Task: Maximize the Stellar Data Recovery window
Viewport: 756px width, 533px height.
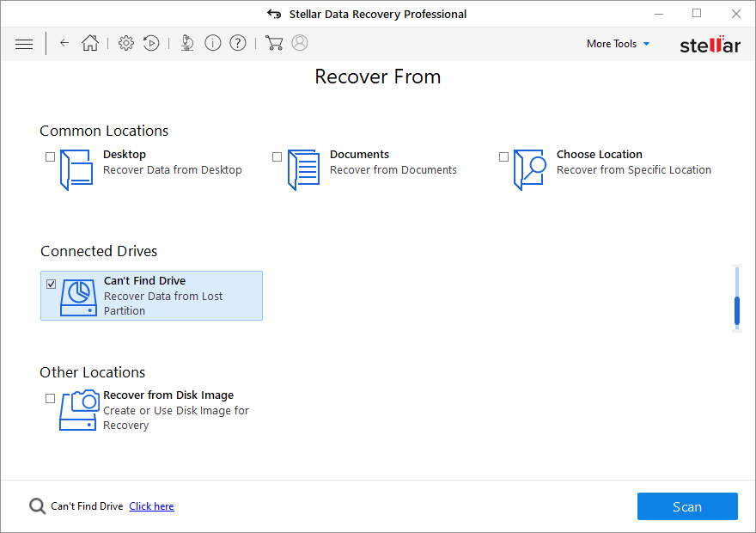Action: (x=697, y=14)
